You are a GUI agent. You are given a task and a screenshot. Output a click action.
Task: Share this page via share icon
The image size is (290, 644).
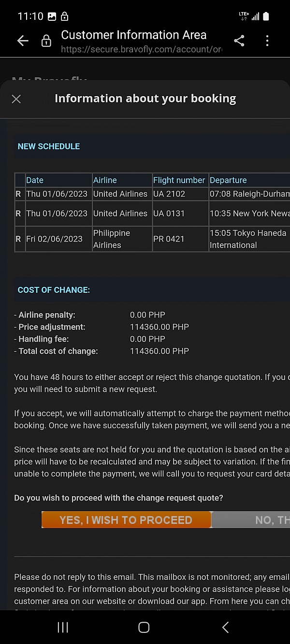[239, 41]
